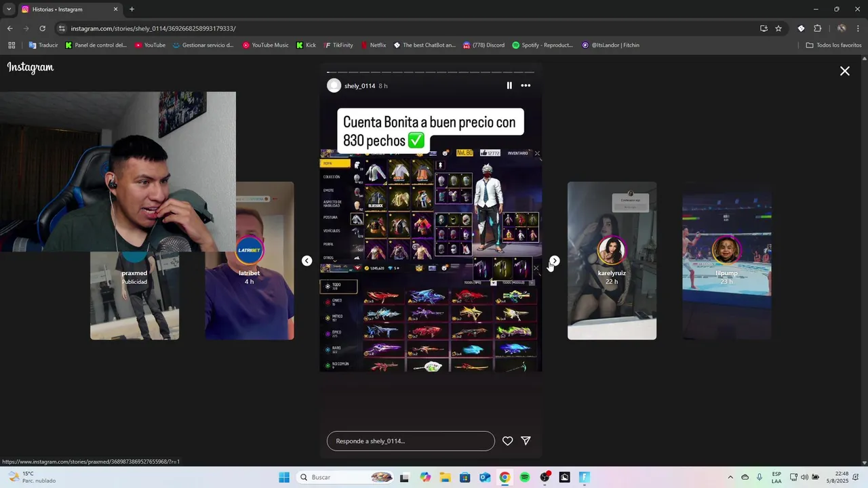Open the TikFinity bookmark
This screenshot has height=488, width=868.
[x=338, y=45]
